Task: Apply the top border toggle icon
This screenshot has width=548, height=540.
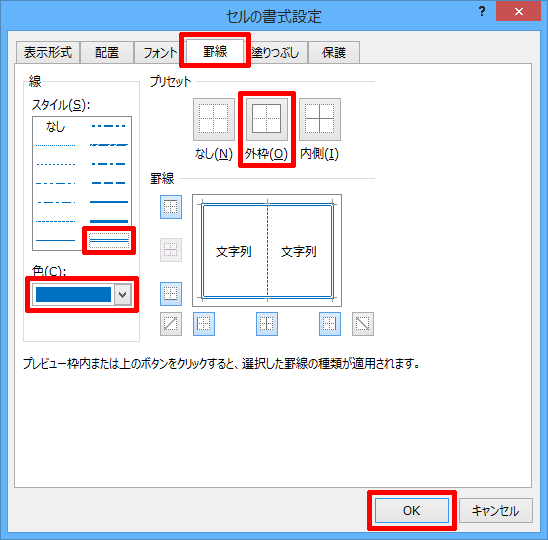Action: click(171, 207)
